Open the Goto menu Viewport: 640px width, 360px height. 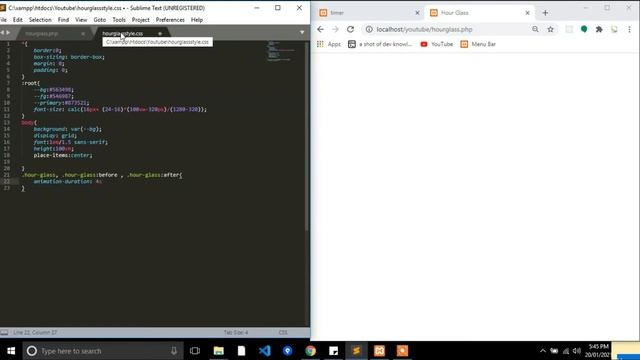coord(100,20)
